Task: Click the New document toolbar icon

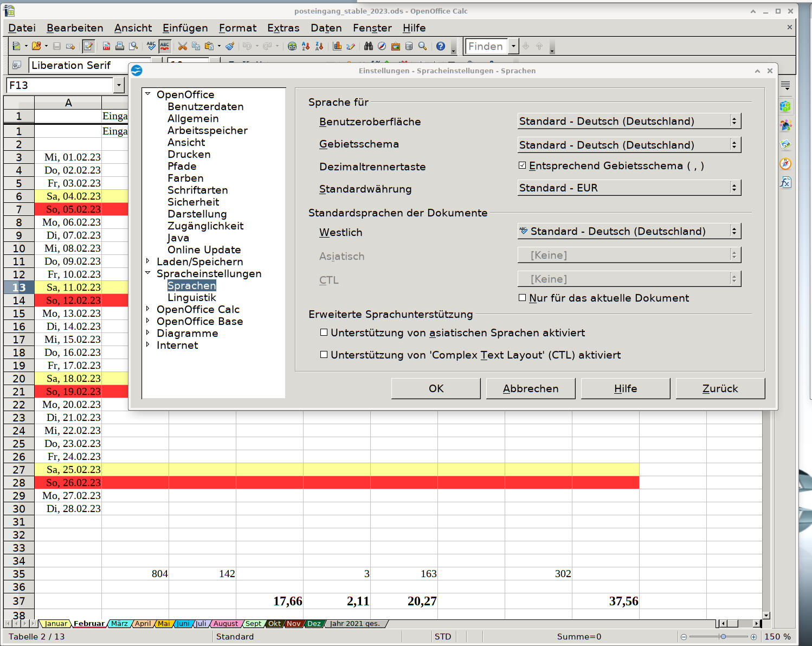Action: coord(16,46)
